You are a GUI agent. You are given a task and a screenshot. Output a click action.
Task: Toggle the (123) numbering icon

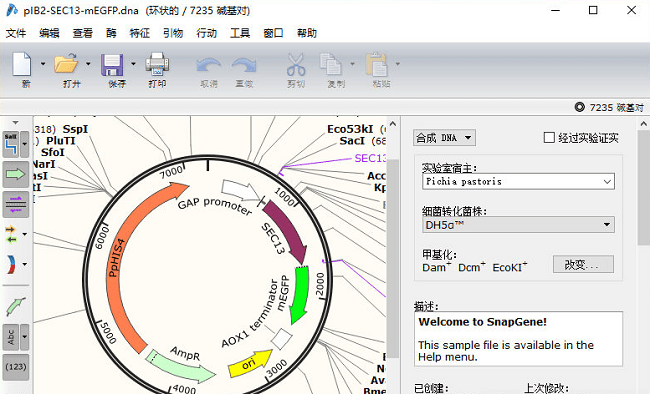(x=16, y=367)
